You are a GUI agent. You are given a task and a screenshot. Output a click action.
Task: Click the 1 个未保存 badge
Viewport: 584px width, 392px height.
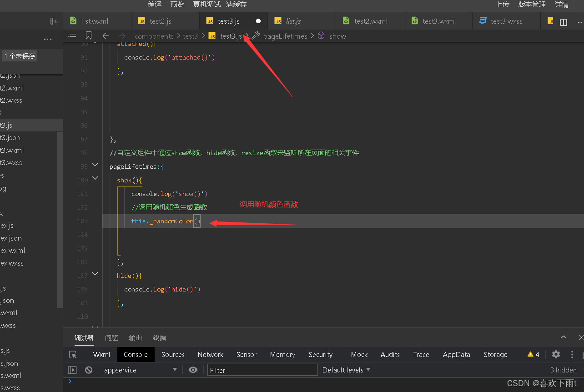(20, 56)
